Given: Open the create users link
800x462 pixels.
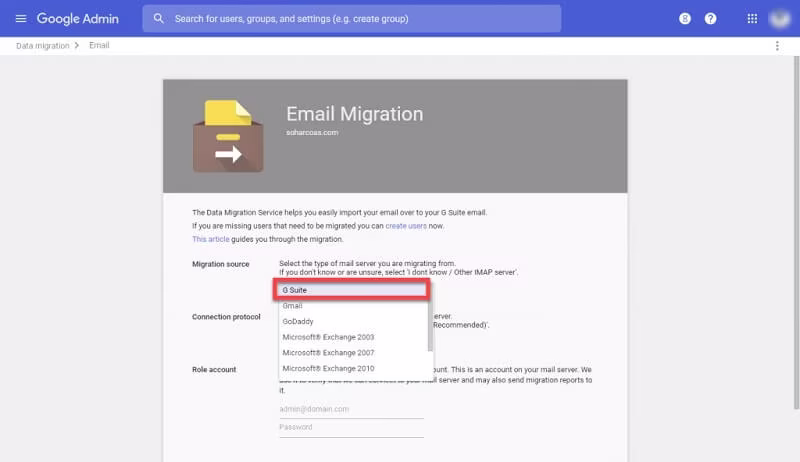Looking at the screenshot, I should [406, 226].
